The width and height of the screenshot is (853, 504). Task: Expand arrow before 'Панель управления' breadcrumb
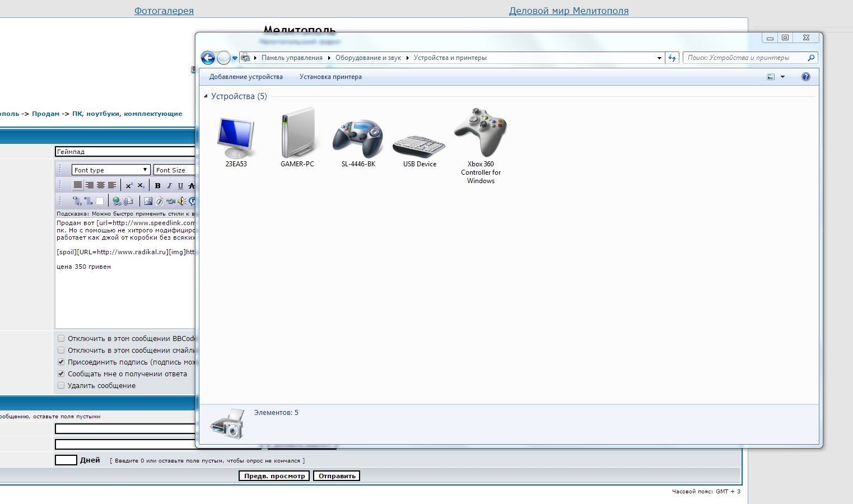click(x=255, y=58)
